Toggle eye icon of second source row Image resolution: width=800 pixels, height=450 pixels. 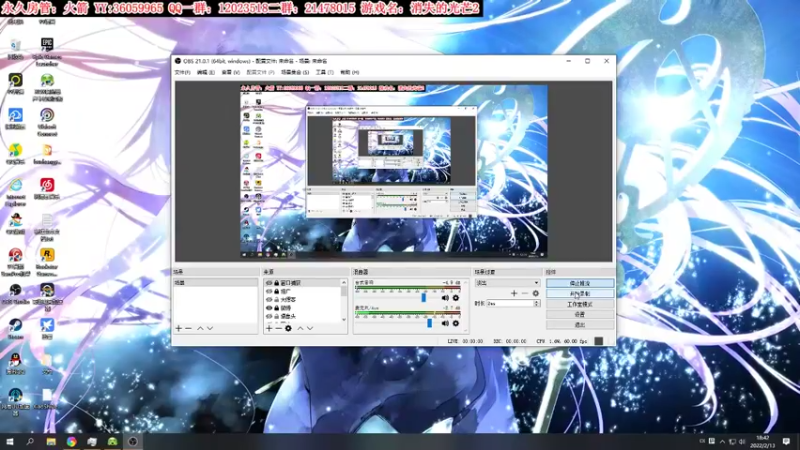point(269,291)
